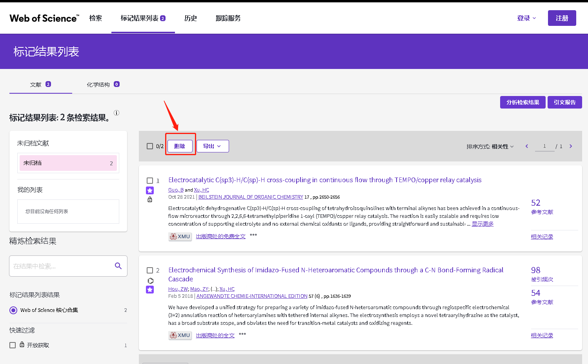Expand the 登录 login dropdown
Viewport: 588px width, 364px height.
pyautogui.click(x=526, y=18)
